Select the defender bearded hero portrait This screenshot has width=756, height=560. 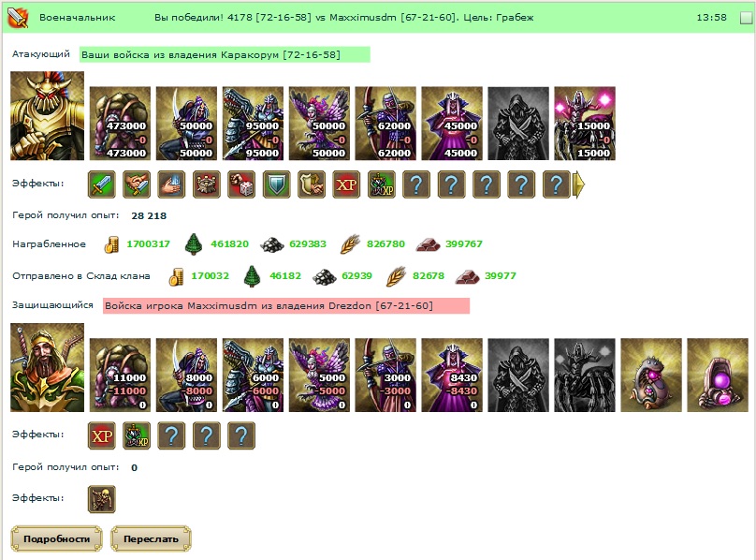[x=47, y=367]
